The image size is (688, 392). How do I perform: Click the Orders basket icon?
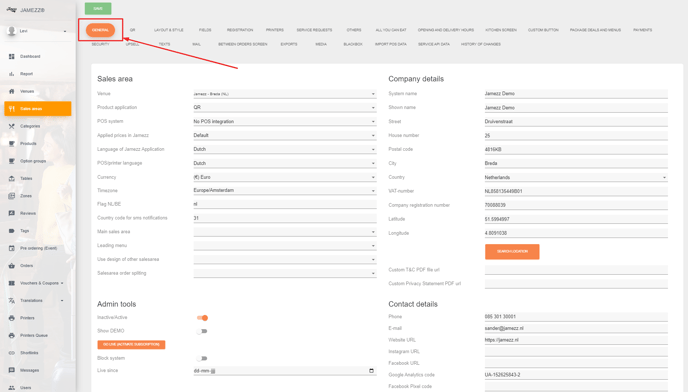[x=12, y=266]
